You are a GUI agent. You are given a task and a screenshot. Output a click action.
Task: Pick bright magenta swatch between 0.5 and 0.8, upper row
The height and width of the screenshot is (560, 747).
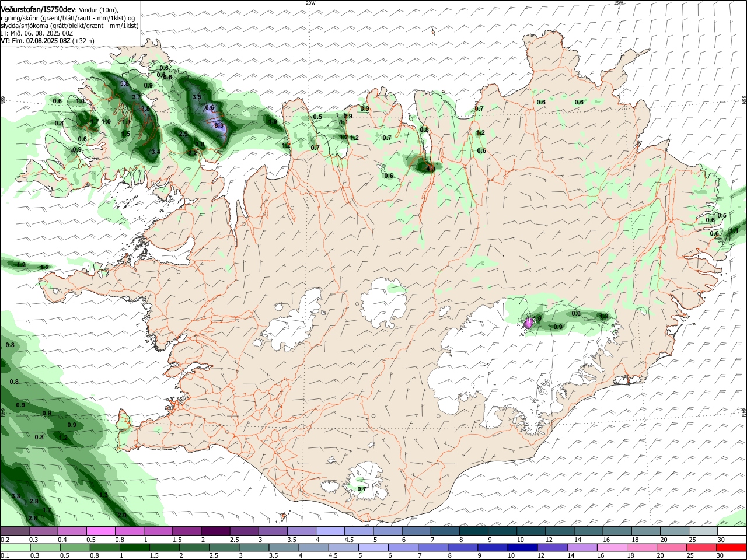100,531
